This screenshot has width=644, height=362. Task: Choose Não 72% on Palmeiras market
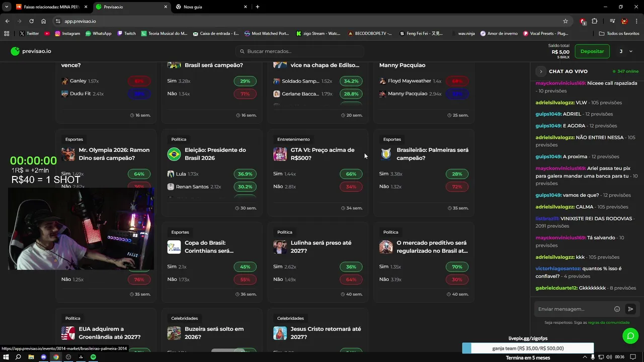tap(457, 187)
